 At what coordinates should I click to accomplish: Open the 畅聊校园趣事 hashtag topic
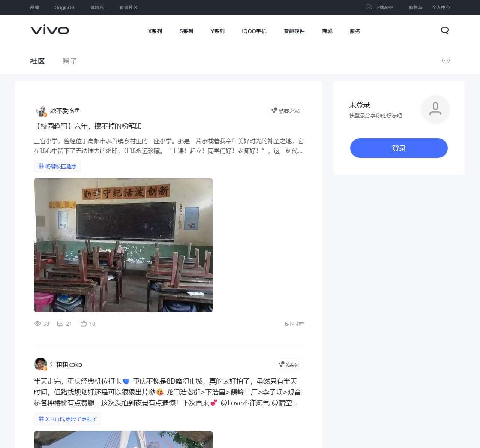57,166
